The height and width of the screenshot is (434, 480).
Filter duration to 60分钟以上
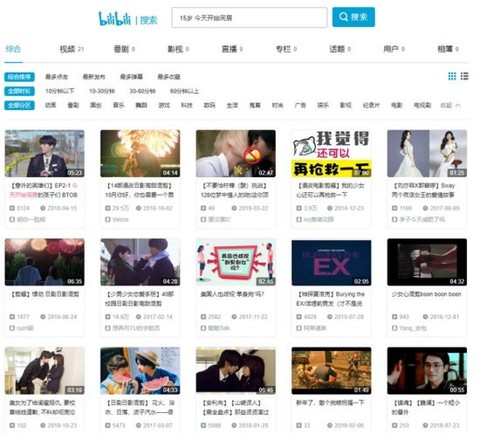click(x=184, y=91)
